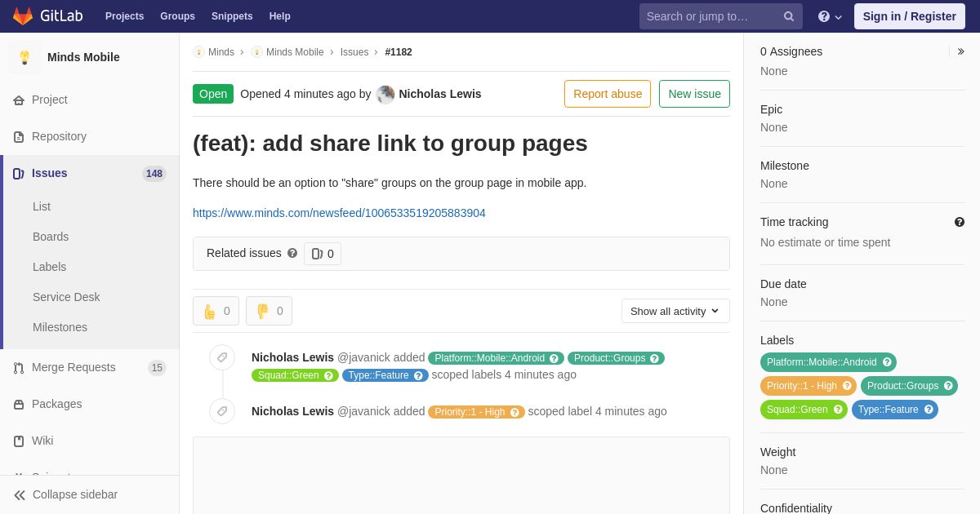Click Collapse sidebar text
The image size is (980, 514).
click(75, 494)
